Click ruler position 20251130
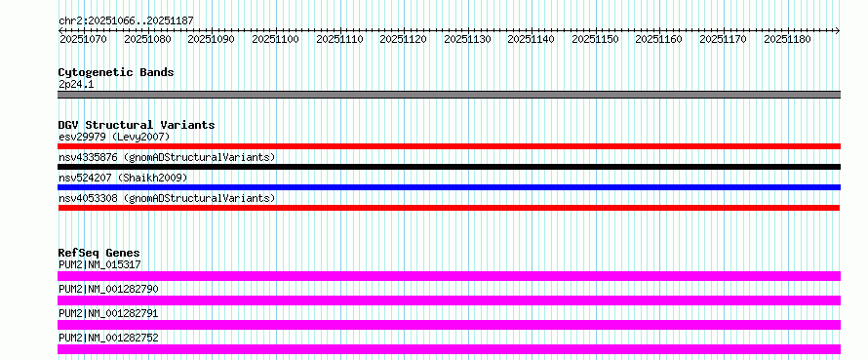The image size is (868, 360). point(468,39)
